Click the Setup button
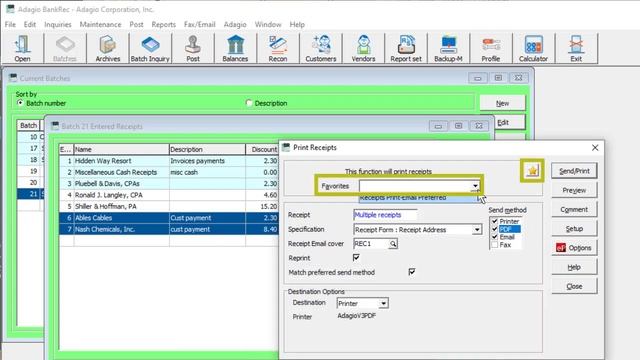The image size is (640, 360). 574,229
